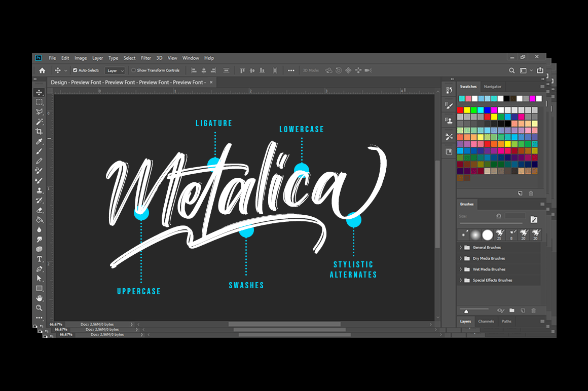The width and height of the screenshot is (588, 391).
Task: Expand the Dry Media Brushes folder
Action: coord(460,258)
